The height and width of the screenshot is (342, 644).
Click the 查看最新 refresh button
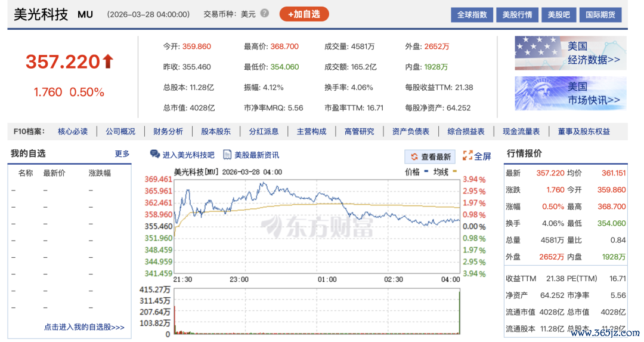point(430,156)
